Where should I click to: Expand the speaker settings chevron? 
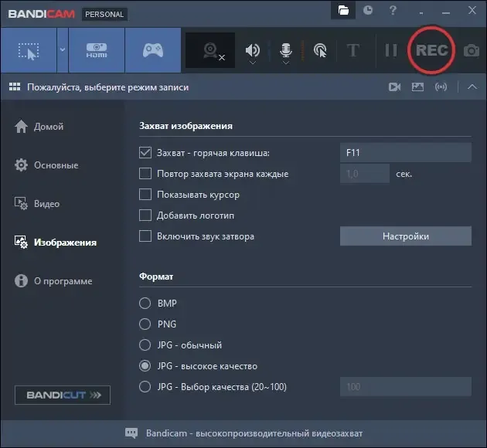253,63
